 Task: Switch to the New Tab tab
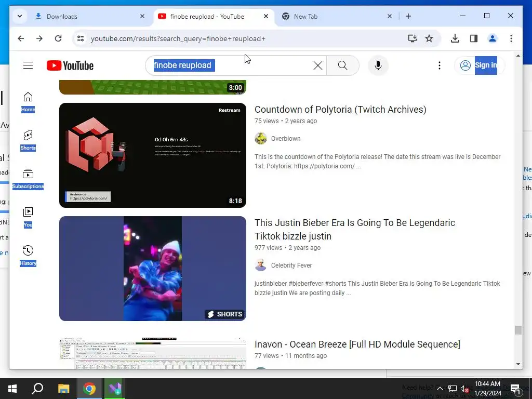(332, 16)
